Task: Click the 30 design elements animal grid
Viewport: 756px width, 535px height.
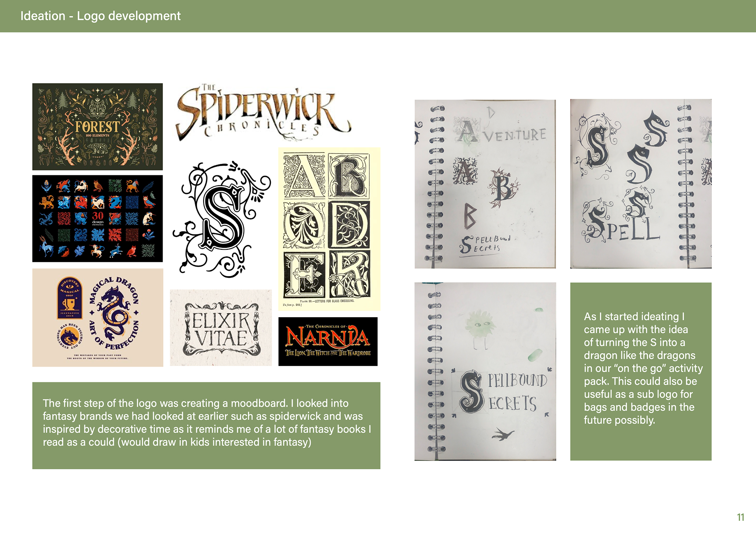Action: tap(97, 218)
